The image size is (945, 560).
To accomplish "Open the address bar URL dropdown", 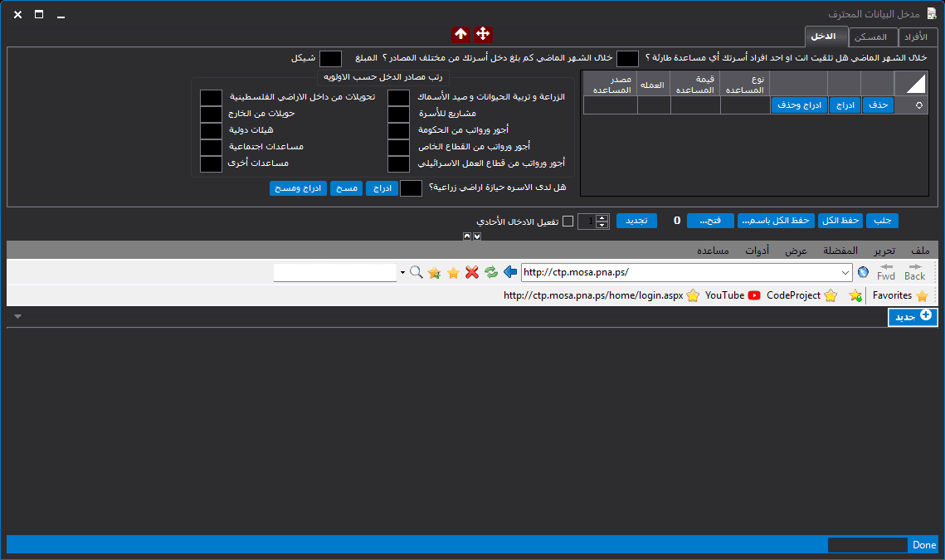I will pos(845,272).
